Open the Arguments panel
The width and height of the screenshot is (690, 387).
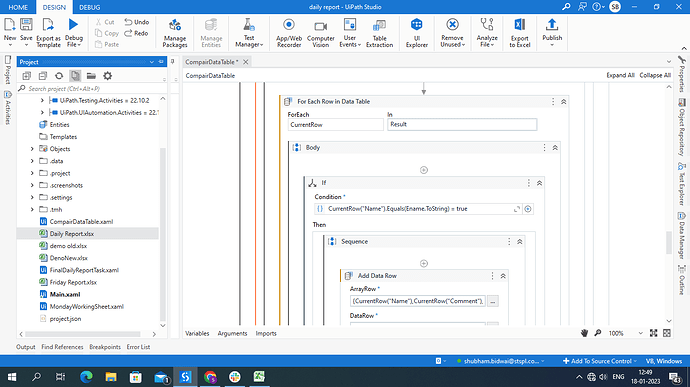click(232, 333)
